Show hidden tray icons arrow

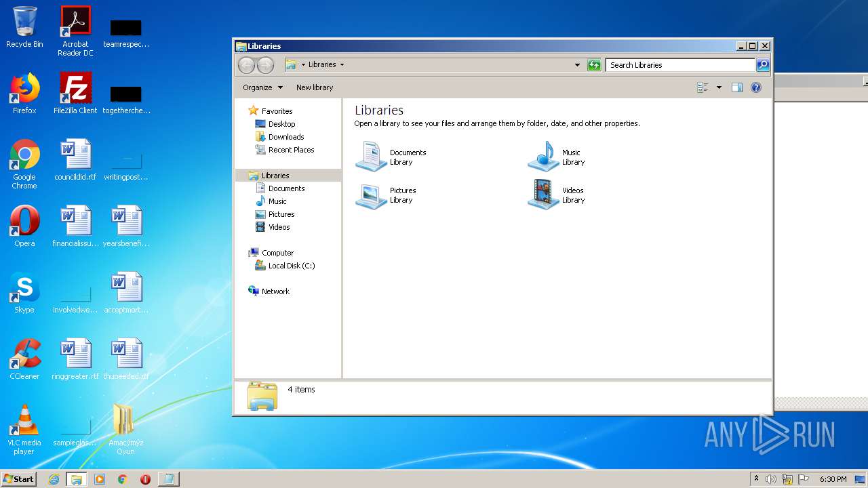pos(756,479)
